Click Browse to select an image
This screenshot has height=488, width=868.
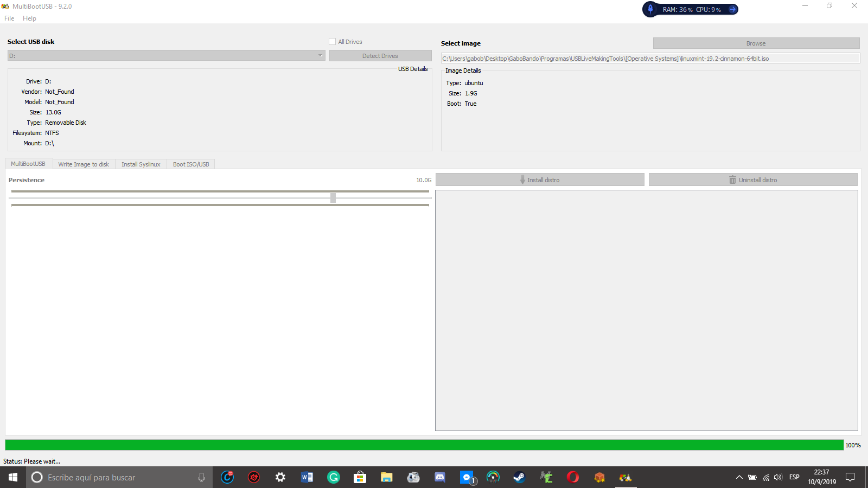click(756, 43)
